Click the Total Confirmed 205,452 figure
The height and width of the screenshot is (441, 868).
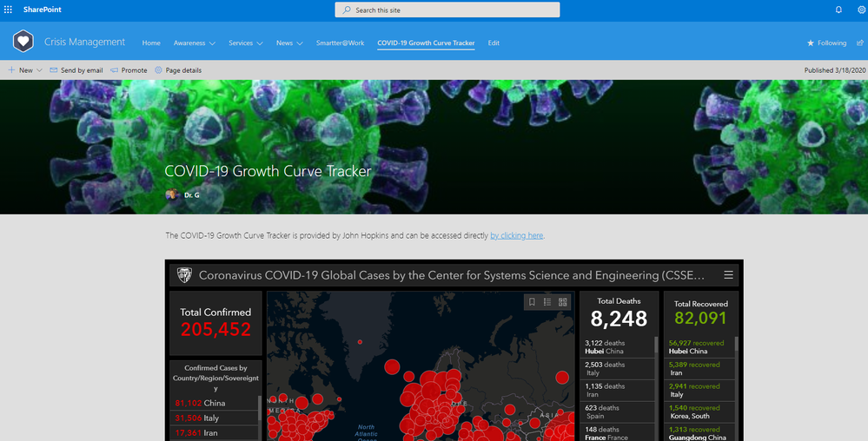(215, 329)
